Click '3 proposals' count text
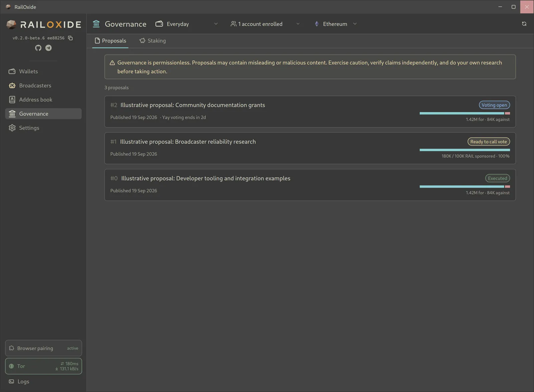534x392 pixels. (116, 88)
